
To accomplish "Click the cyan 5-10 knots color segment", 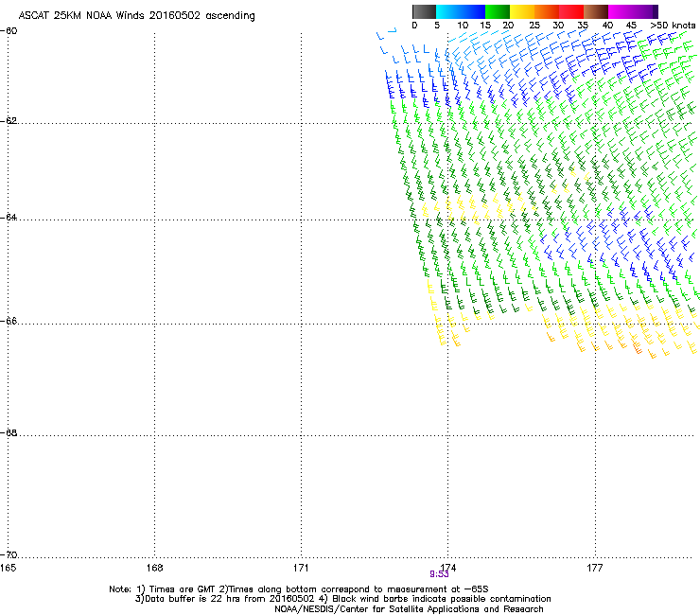I will tap(448, 11).
